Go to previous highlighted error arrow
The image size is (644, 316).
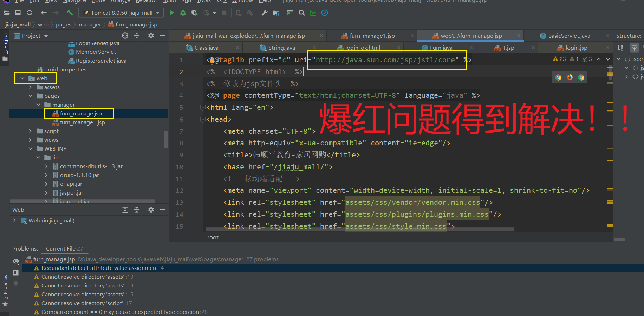click(599, 59)
